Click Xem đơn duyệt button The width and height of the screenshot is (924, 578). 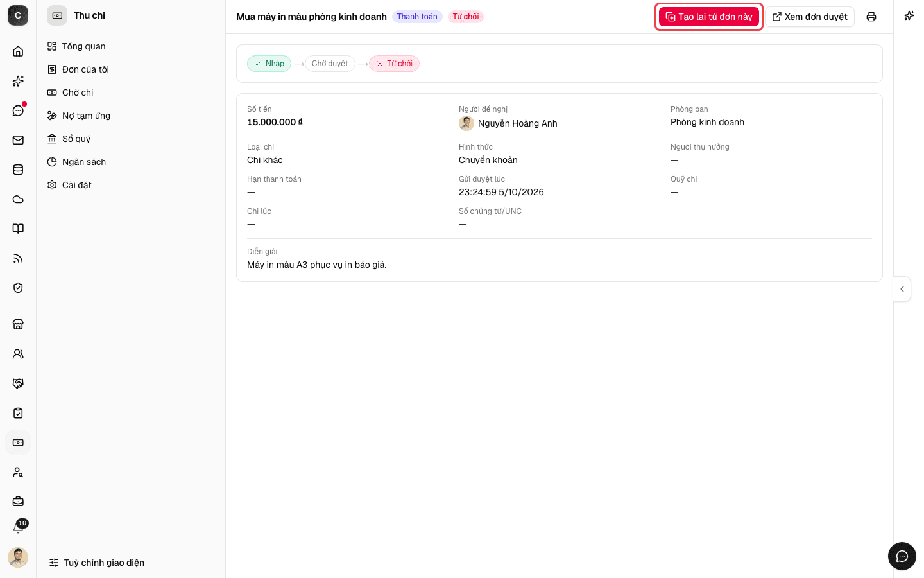point(810,17)
